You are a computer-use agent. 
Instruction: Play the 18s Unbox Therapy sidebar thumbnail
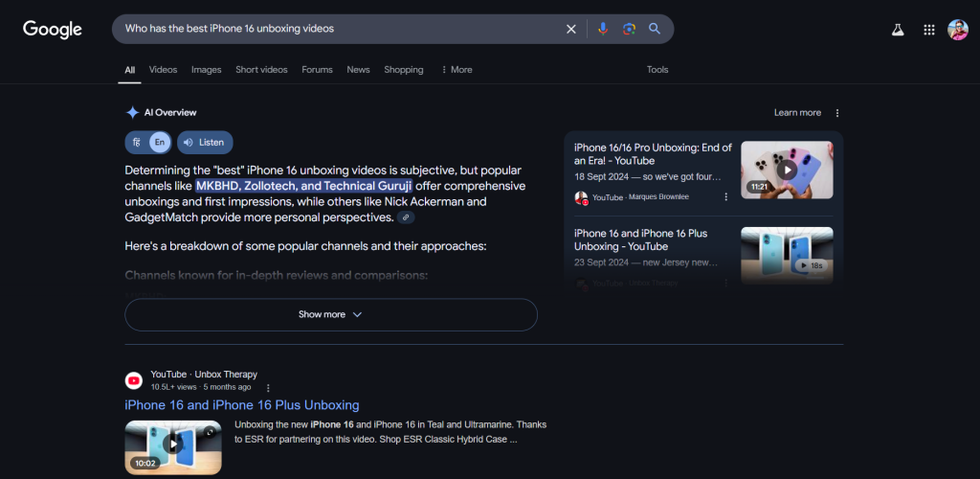coord(787,255)
